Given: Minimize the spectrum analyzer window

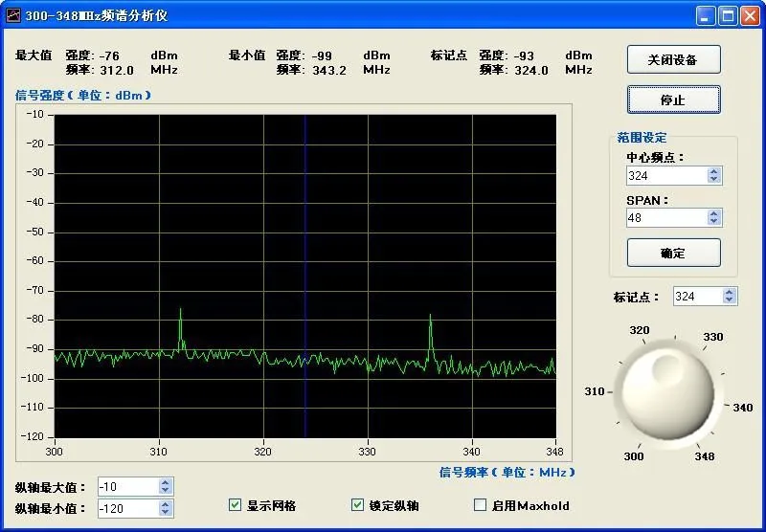Looking at the screenshot, I should tap(705, 15).
